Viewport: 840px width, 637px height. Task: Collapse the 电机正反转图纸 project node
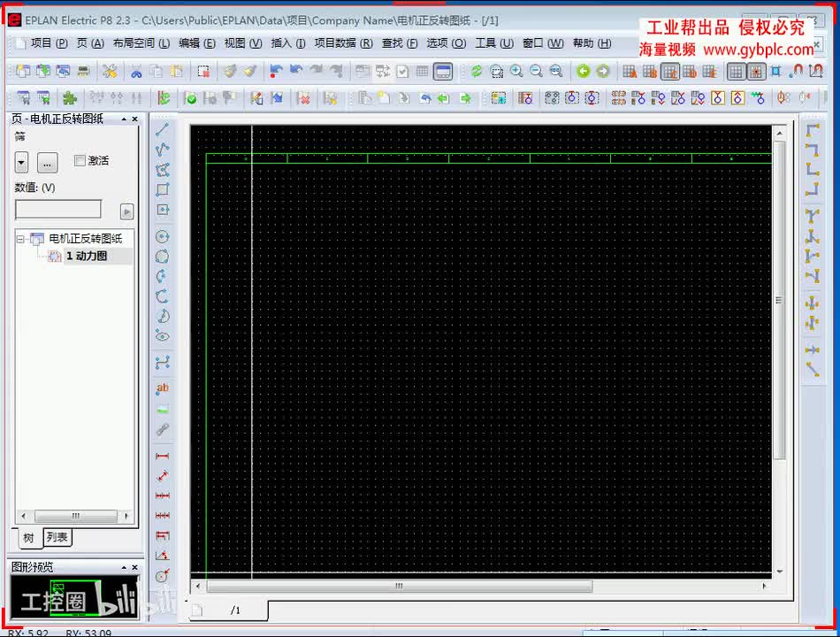click(20, 239)
